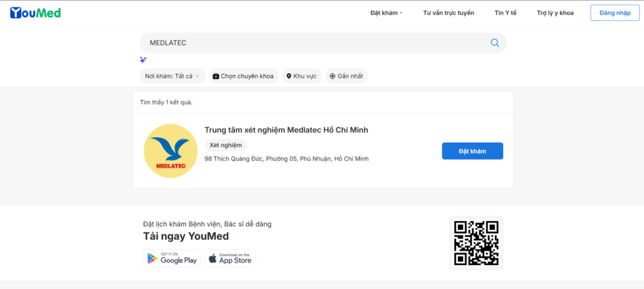
Task: Open Trợ lý y khoa menu item
Action: click(x=555, y=13)
